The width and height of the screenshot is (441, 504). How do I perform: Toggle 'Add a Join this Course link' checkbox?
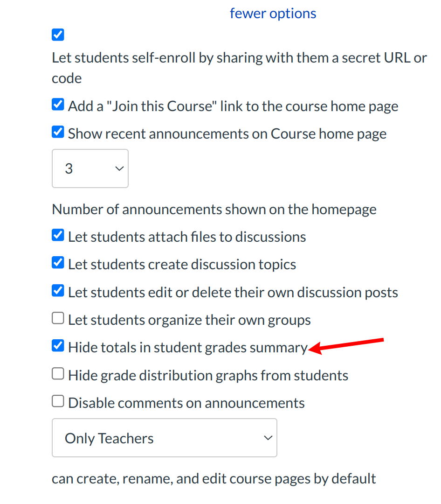pos(58,105)
